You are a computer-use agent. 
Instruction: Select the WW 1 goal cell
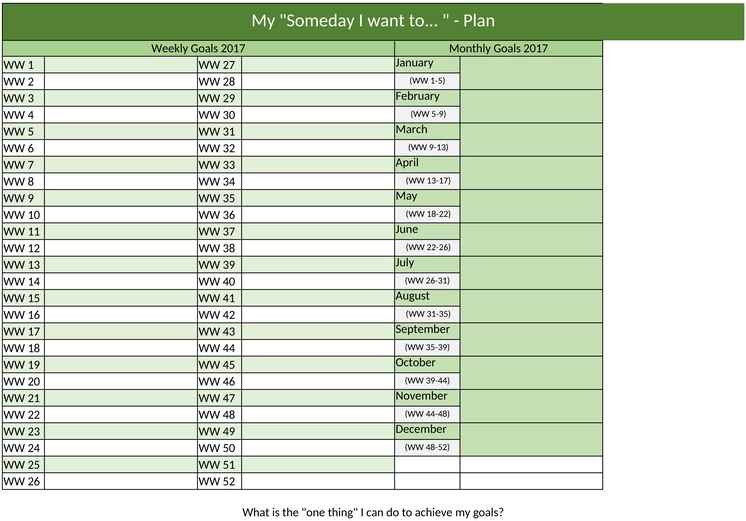pos(121,65)
